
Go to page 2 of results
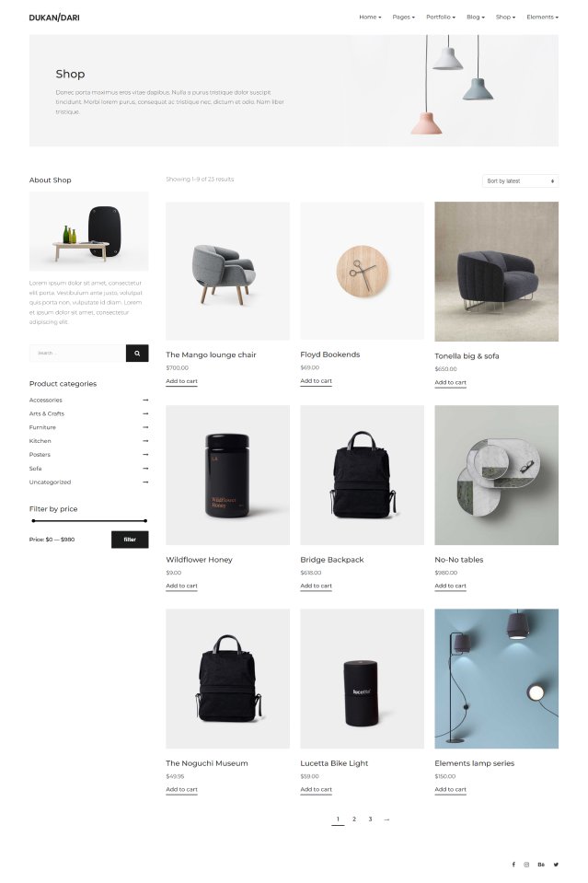[354, 819]
